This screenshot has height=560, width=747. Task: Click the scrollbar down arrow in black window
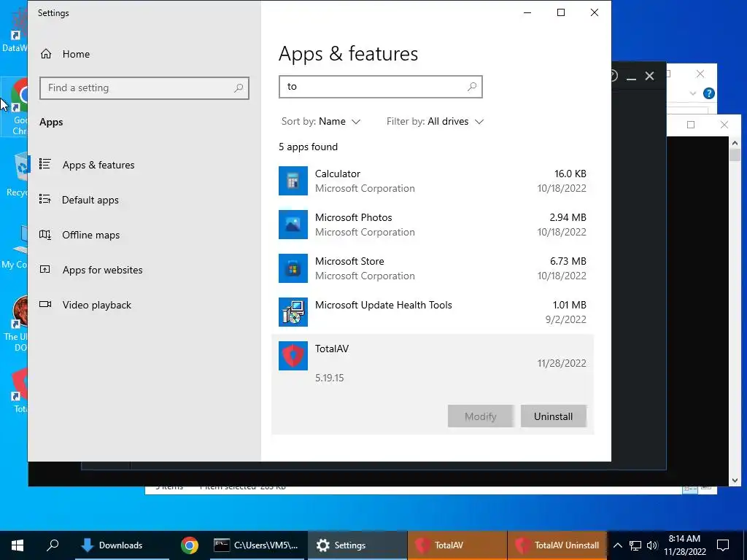pyautogui.click(x=735, y=481)
